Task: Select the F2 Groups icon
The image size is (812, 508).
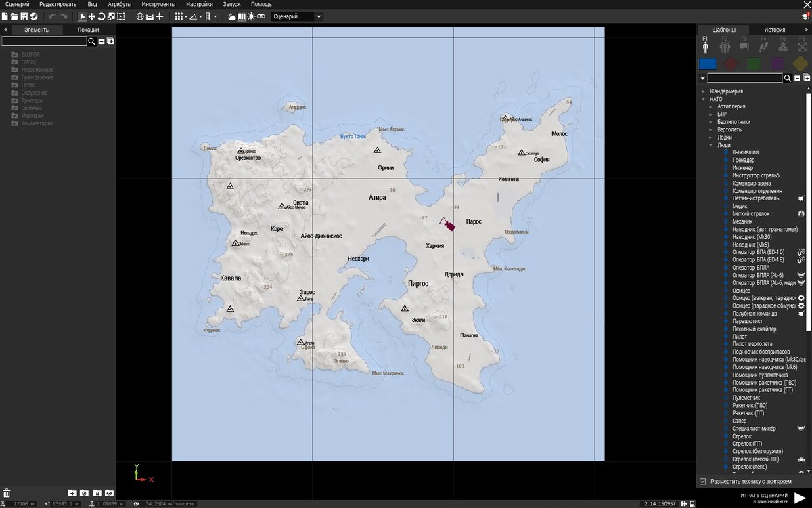Action: click(x=725, y=47)
